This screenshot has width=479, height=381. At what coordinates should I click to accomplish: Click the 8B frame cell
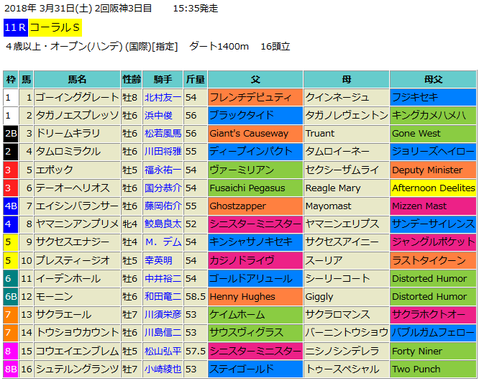[x=11, y=369]
